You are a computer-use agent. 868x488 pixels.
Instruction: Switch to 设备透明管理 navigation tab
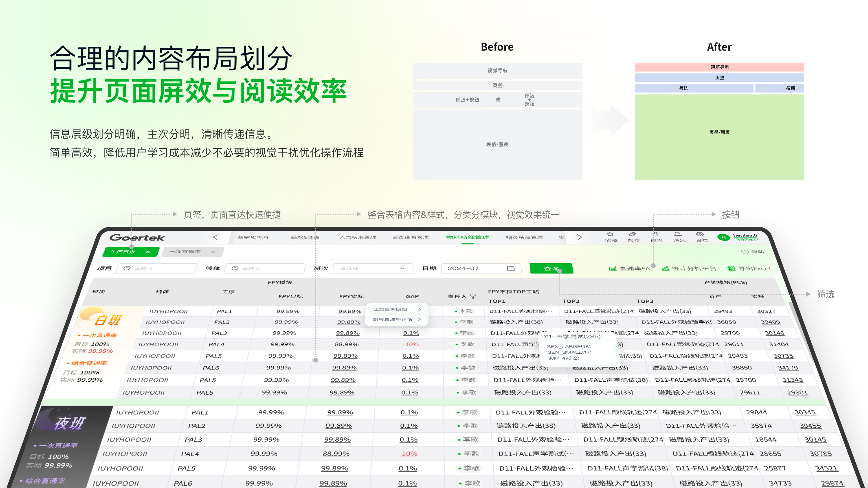[410, 237]
